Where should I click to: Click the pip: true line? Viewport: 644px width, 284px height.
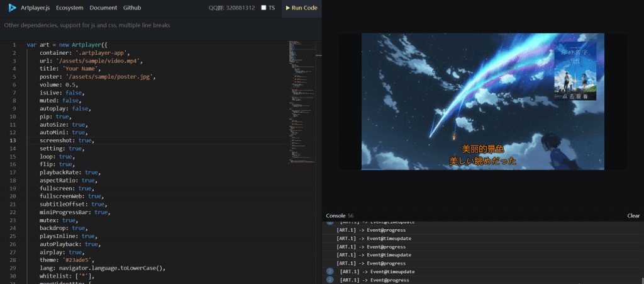click(x=55, y=116)
